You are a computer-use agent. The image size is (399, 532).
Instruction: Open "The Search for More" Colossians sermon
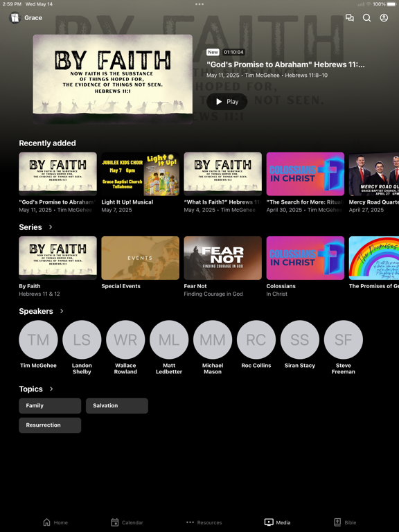pyautogui.click(x=305, y=174)
